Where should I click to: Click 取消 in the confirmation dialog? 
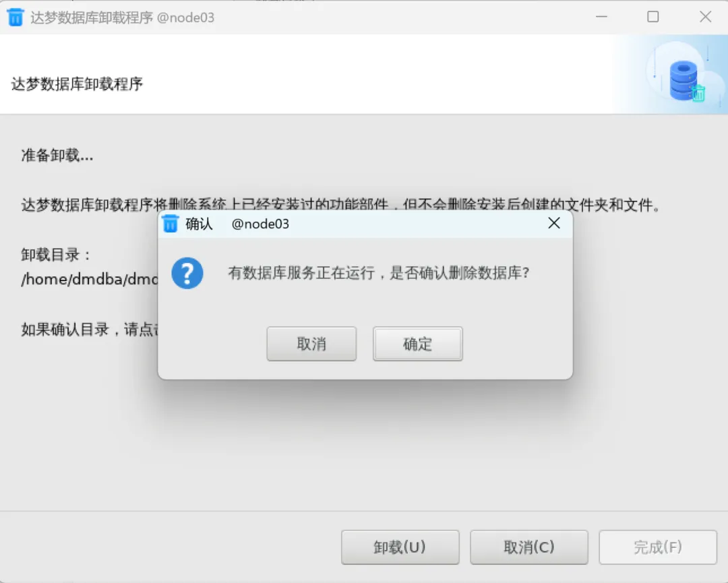[311, 344]
